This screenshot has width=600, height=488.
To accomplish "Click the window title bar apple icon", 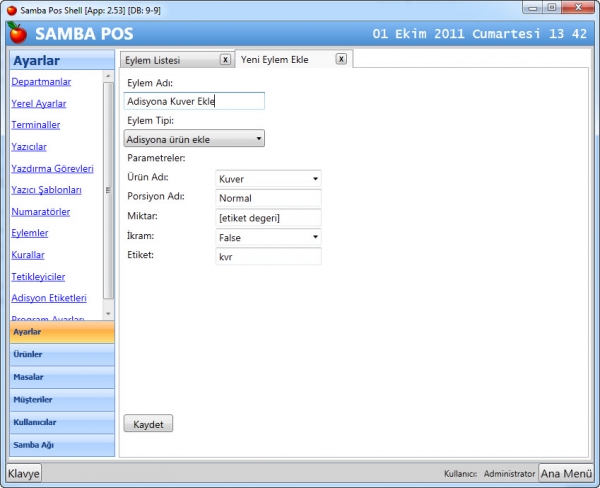I will tap(12, 10).
